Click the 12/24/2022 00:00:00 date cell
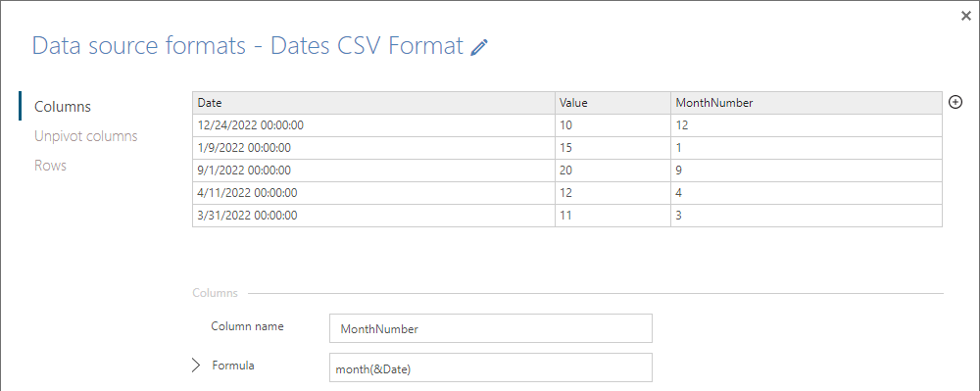The width and height of the screenshot is (980, 391). (373, 125)
